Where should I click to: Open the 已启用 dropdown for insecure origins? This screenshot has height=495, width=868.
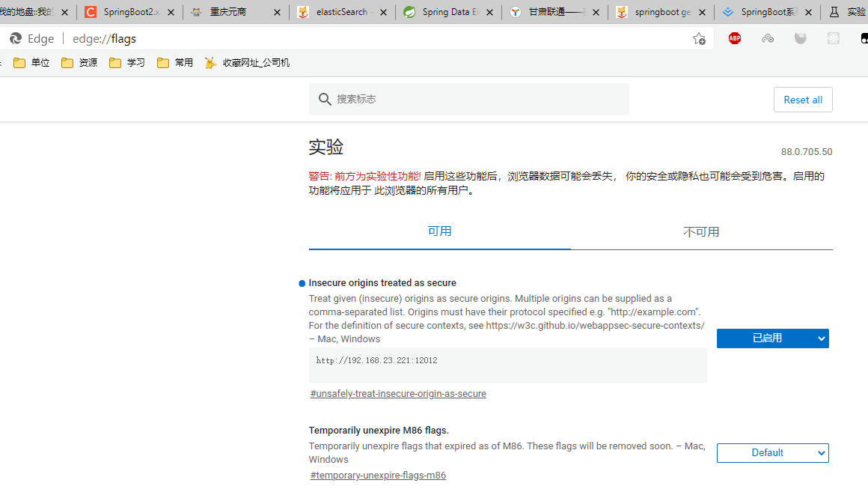point(773,338)
